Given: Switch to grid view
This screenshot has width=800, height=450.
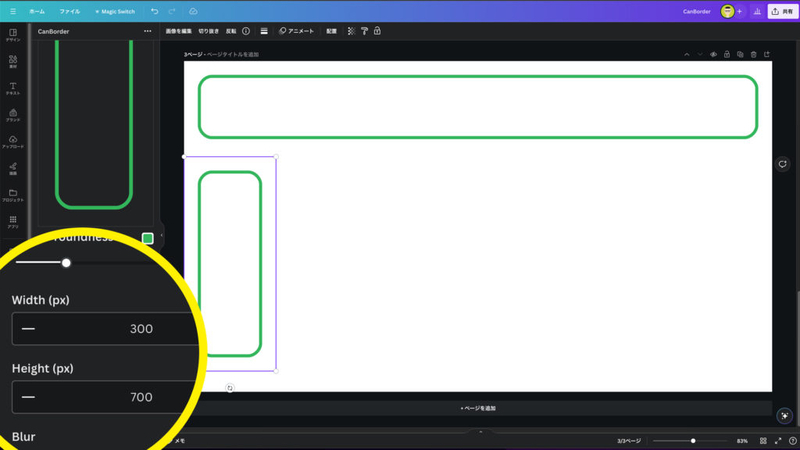Looking at the screenshot, I should tap(763, 441).
